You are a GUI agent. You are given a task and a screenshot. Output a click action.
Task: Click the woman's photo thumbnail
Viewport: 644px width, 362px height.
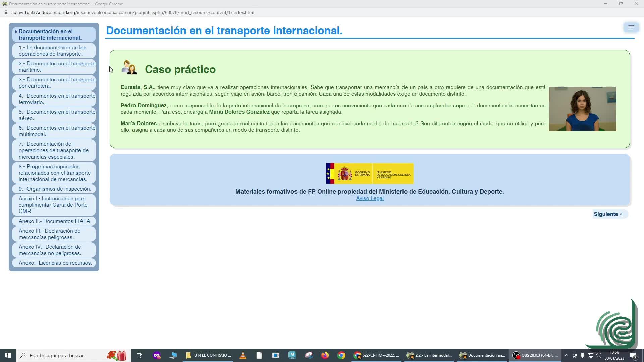click(582, 109)
